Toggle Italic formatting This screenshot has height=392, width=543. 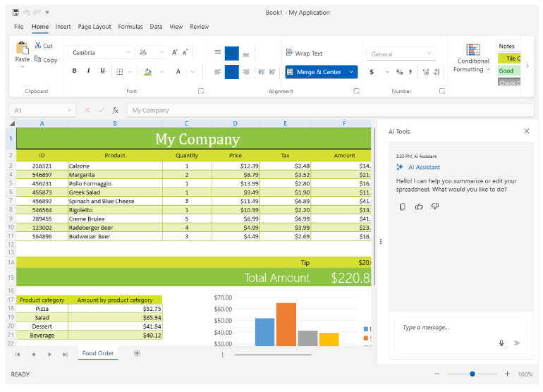[88, 71]
